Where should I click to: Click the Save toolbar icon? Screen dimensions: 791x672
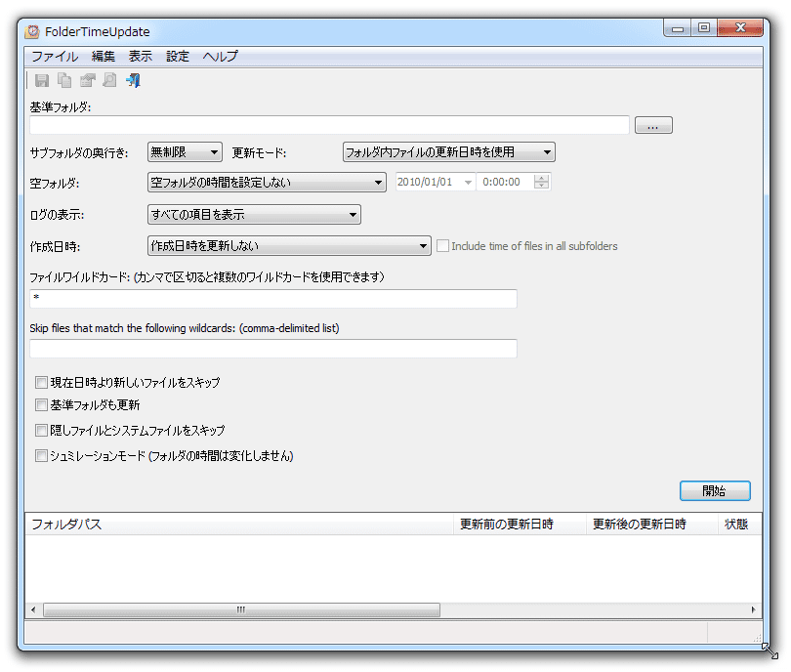(x=42, y=80)
